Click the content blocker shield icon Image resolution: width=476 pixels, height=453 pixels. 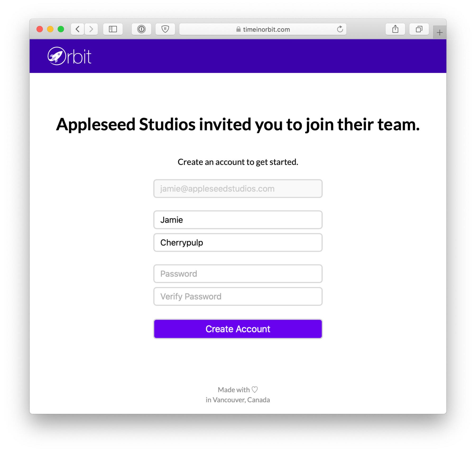[x=165, y=29]
